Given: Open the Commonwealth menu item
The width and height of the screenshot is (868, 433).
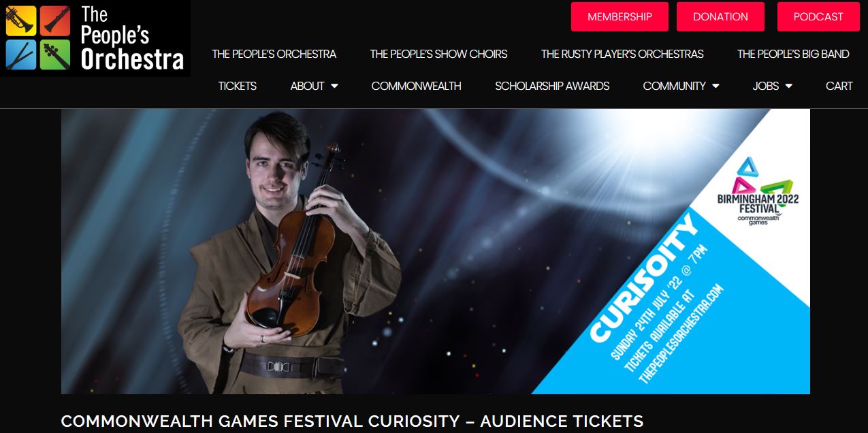Looking at the screenshot, I should click(416, 86).
